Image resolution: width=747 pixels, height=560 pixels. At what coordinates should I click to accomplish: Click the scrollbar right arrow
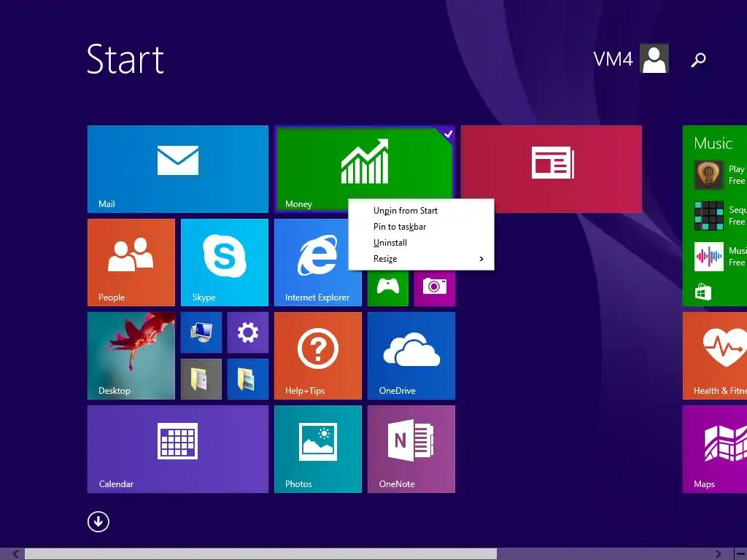coord(719,554)
